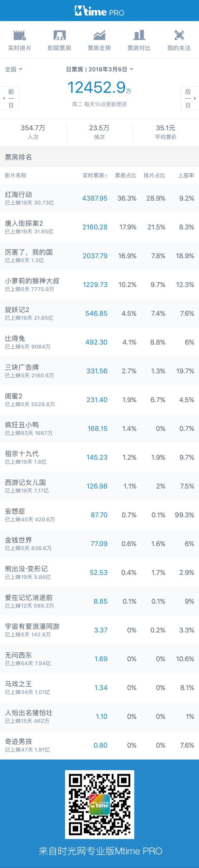Open the 我的关注 satellite icon
Image resolution: width=199 pixels, height=868 pixels.
pyautogui.click(x=179, y=35)
